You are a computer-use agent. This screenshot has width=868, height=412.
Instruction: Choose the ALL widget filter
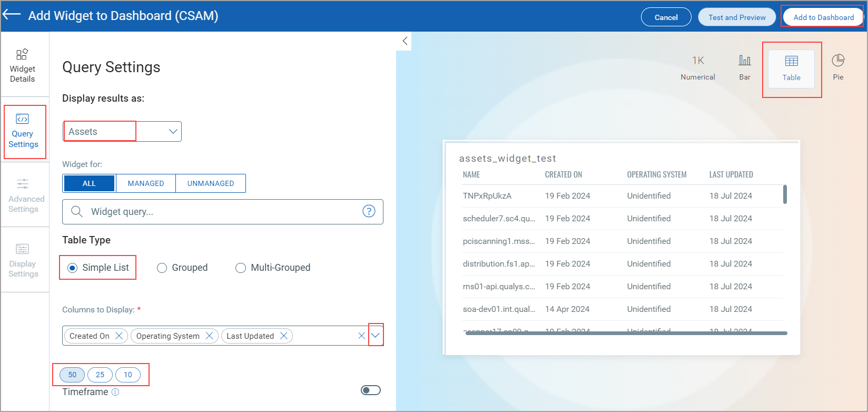89,183
